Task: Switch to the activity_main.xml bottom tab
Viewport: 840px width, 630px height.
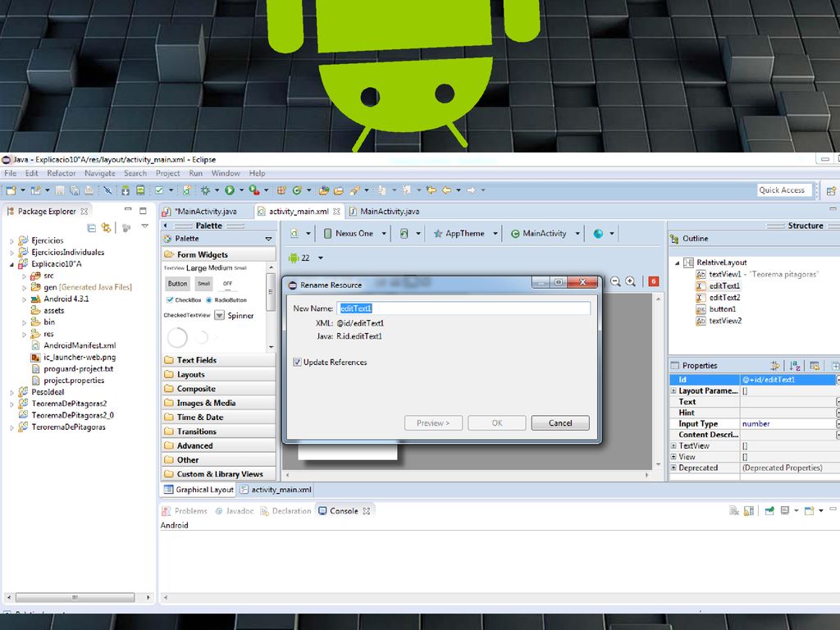Action: click(x=276, y=490)
